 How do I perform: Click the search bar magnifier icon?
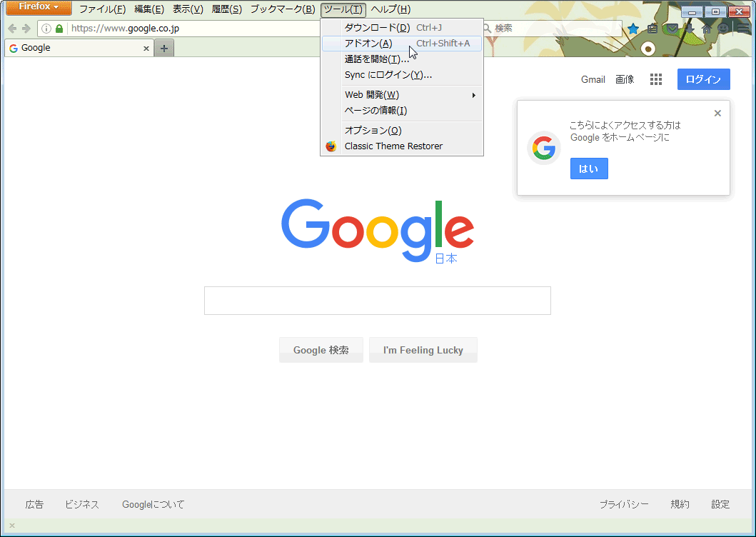(x=488, y=29)
